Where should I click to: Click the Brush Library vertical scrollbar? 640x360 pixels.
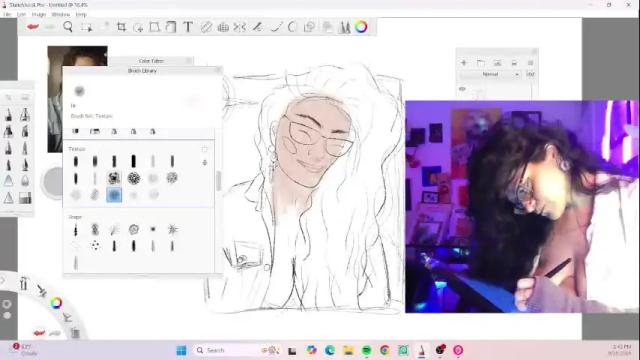(218, 181)
